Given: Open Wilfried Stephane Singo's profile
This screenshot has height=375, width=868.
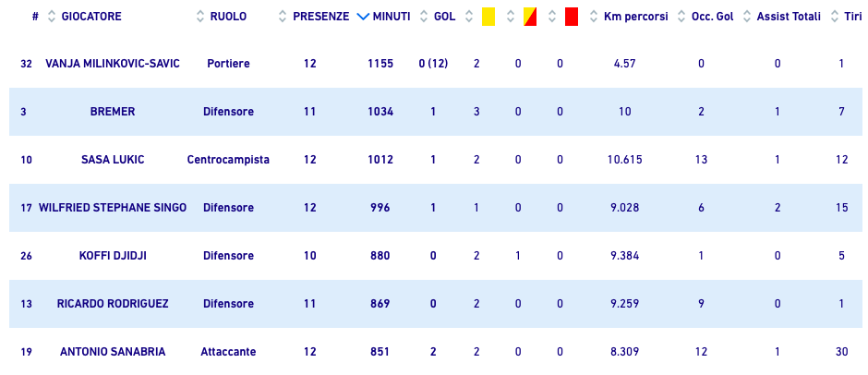Looking at the screenshot, I should point(113,208).
